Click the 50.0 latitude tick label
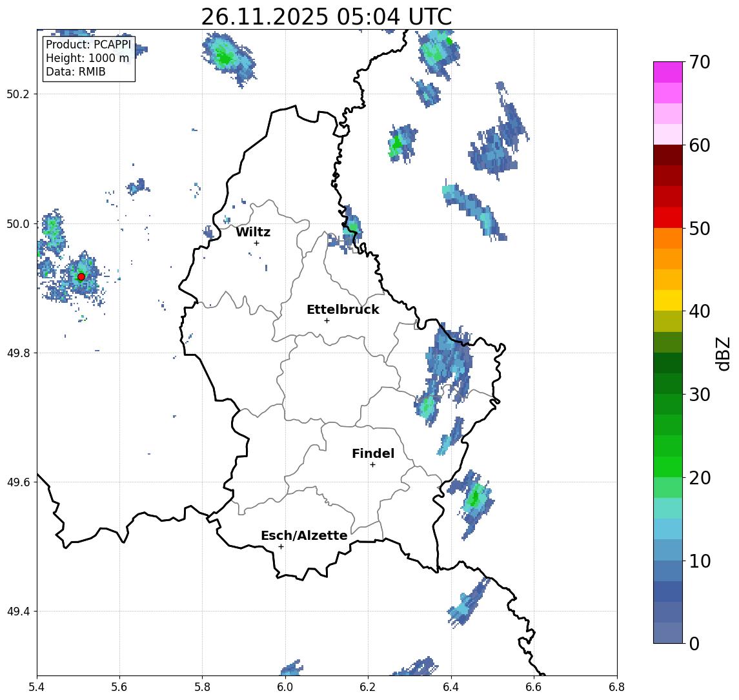The image size is (739, 700). pos(18,223)
